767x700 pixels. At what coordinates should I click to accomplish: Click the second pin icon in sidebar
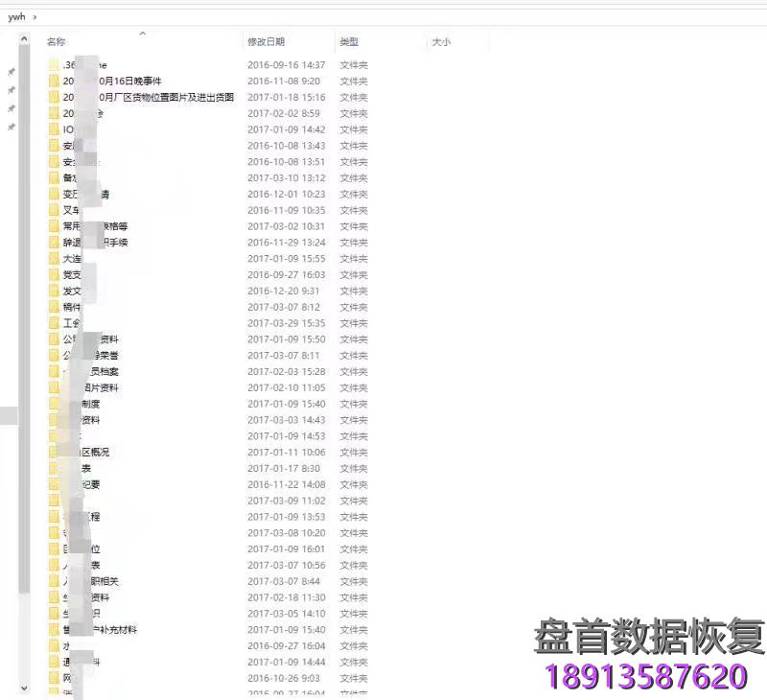(11, 88)
